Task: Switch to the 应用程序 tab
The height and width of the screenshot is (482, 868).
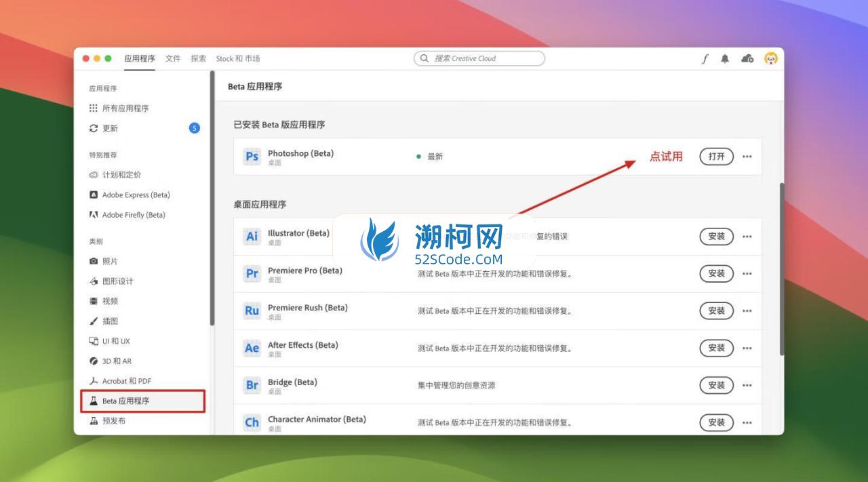Action: tap(140, 59)
